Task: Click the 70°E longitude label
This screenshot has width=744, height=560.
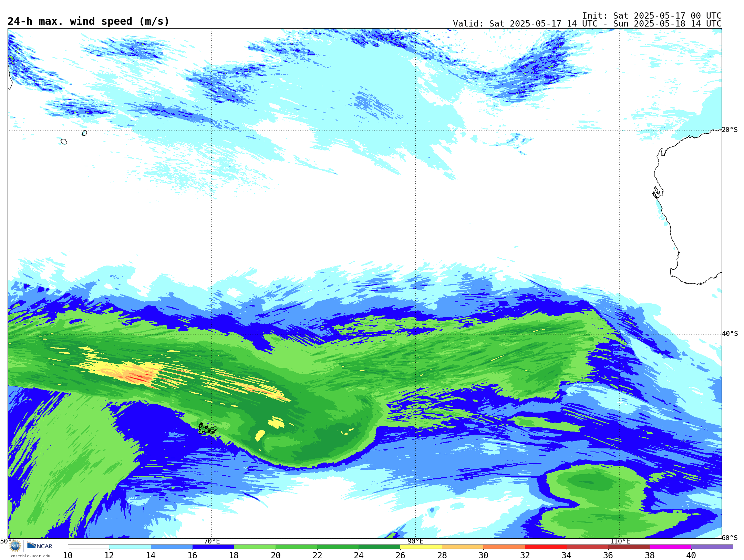Action: 212,541
